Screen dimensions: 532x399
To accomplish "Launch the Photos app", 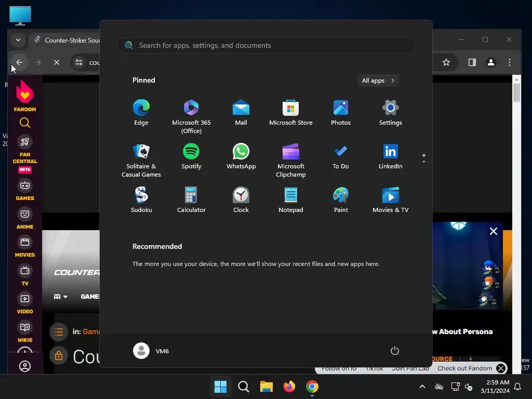I will 341,113.
